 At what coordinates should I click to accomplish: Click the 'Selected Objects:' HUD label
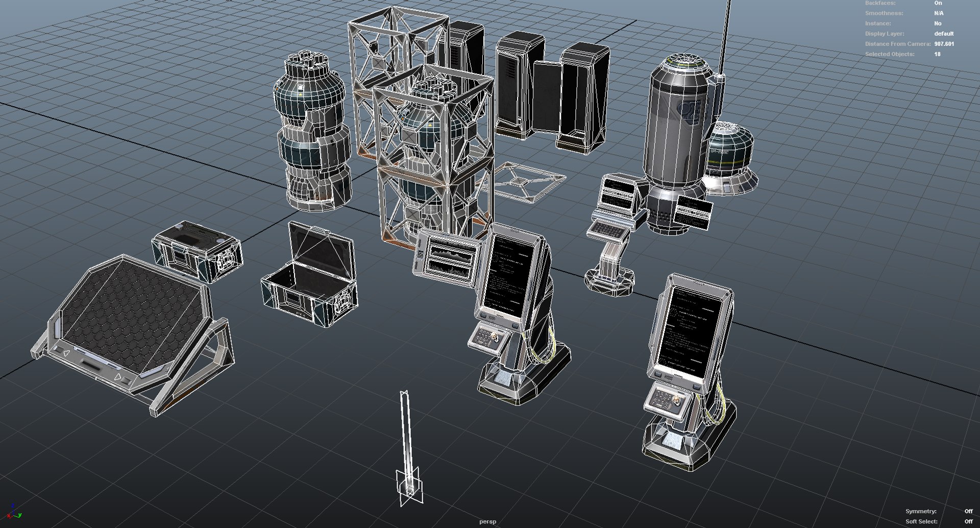890,54
